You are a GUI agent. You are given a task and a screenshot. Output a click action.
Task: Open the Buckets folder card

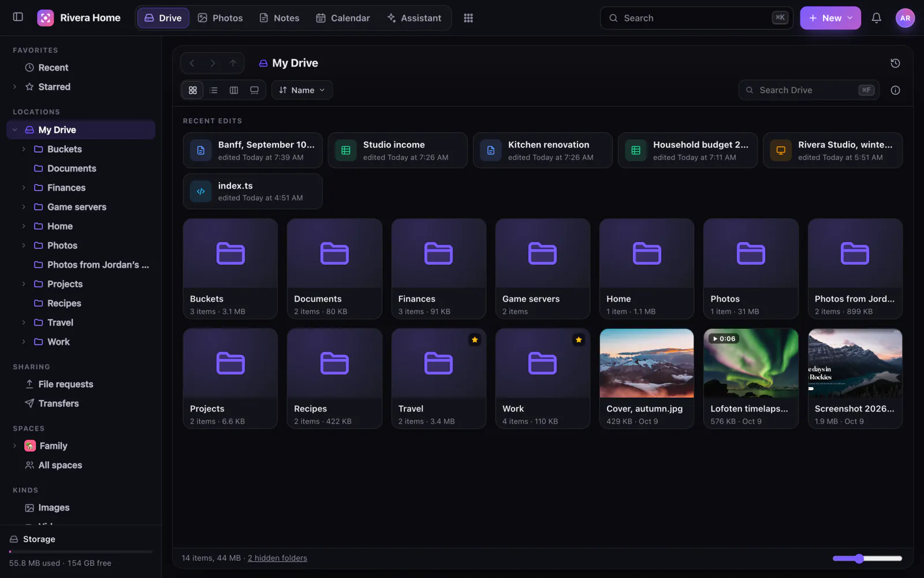point(230,269)
